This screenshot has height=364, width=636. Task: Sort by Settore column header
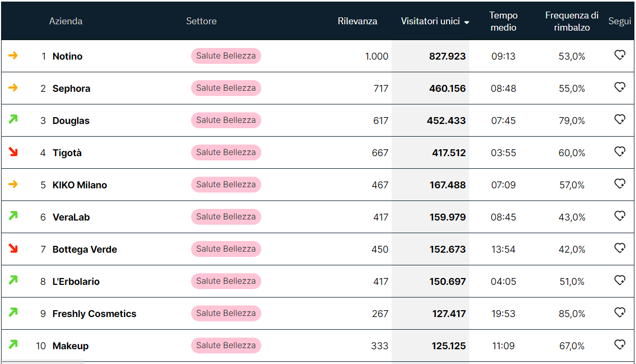coord(202,21)
